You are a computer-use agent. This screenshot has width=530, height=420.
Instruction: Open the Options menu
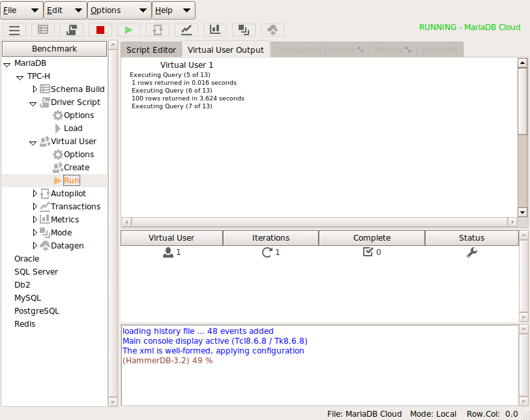[120, 10]
